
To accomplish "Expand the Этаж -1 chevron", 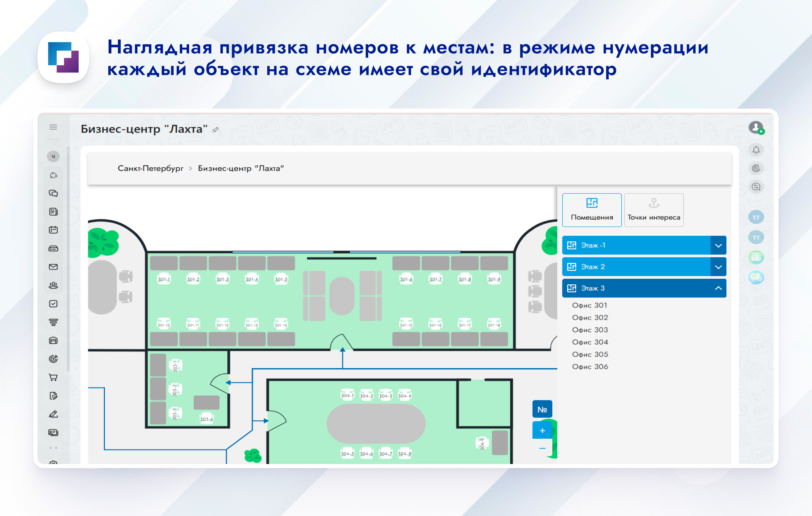I will [x=718, y=245].
